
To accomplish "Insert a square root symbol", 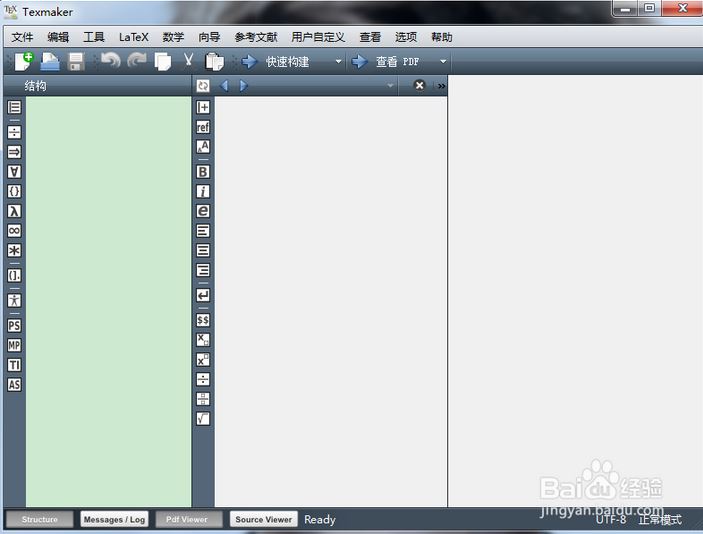I will click(x=203, y=419).
